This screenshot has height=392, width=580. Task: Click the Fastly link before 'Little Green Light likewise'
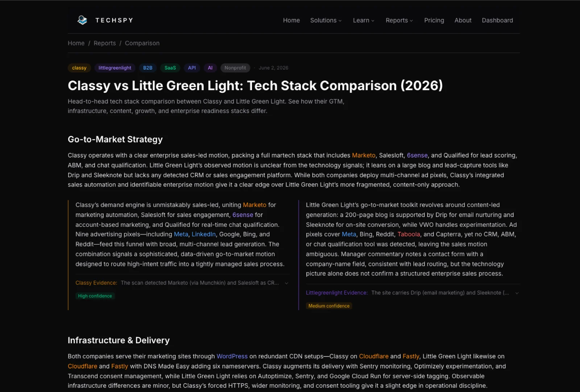pos(411,356)
